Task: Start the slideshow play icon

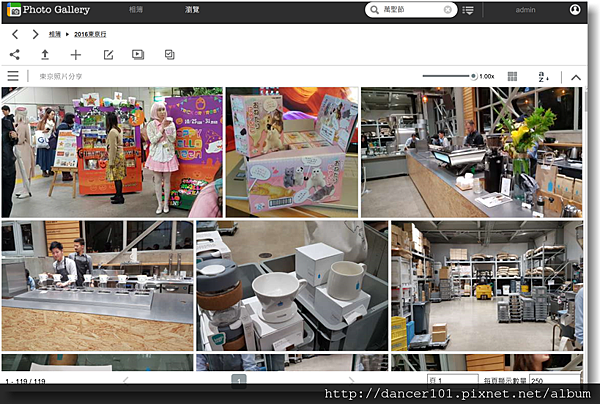Action: [x=138, y=55]
